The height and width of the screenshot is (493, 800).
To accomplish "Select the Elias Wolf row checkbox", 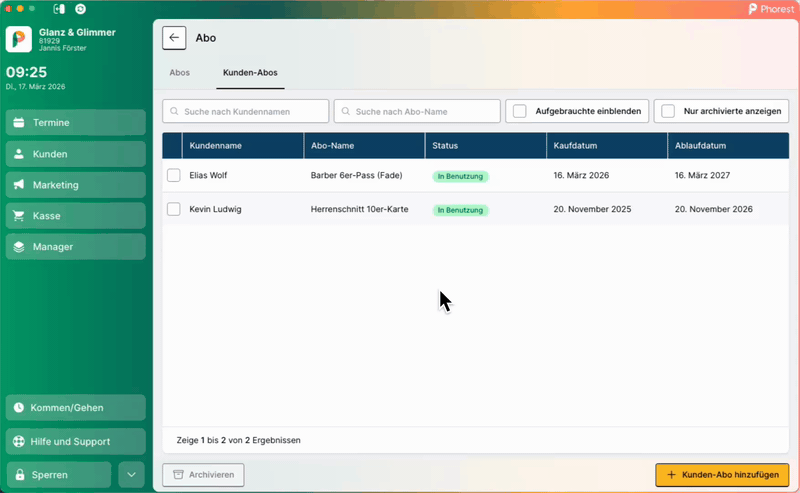I will click(174, 176).
